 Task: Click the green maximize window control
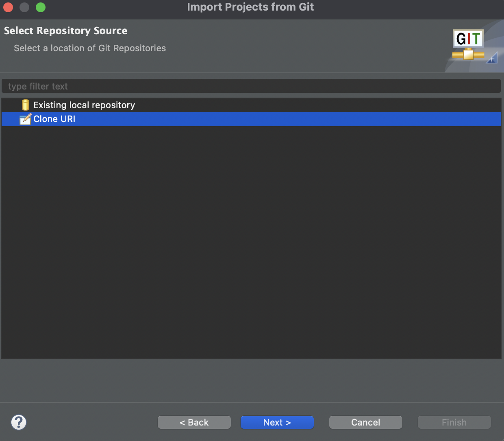(x=40, y=7)
